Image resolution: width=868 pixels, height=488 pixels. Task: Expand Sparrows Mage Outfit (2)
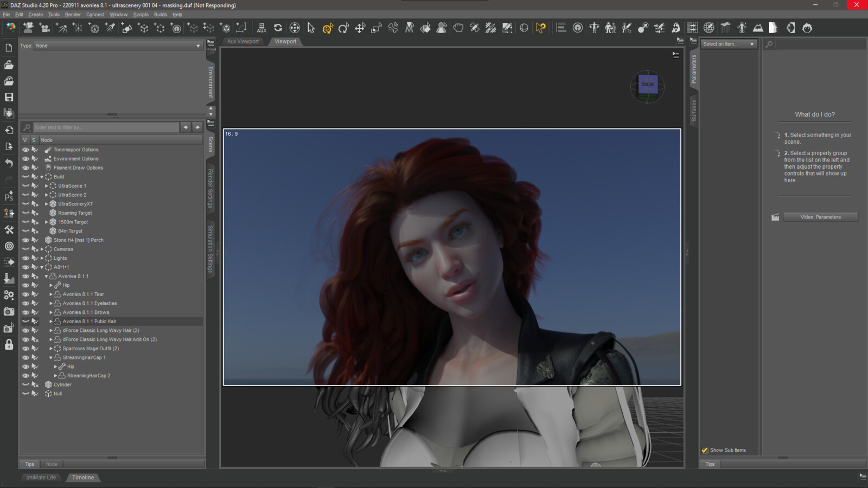(x=51, y=349)
